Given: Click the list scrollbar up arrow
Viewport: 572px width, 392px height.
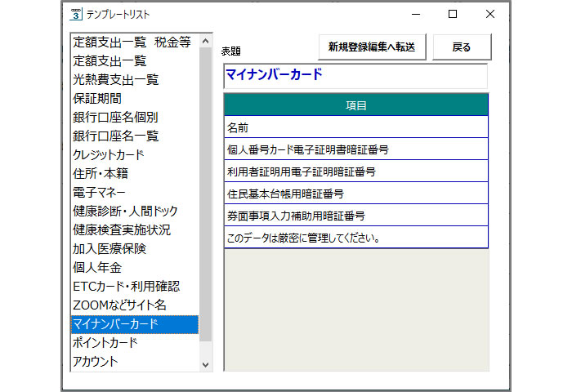Looking at the screenshot, I should click(206, 41).
